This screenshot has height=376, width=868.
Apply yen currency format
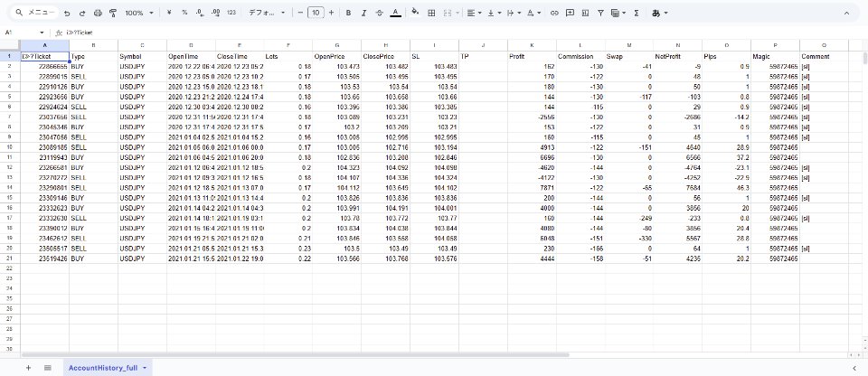click(169, 13)
